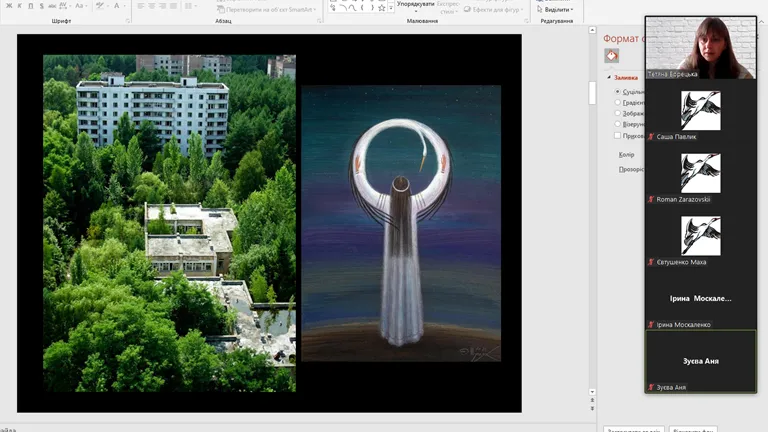Open the Шрифт dialog launcher
This screenshot has height=432, width=768.
click(128, 20)
